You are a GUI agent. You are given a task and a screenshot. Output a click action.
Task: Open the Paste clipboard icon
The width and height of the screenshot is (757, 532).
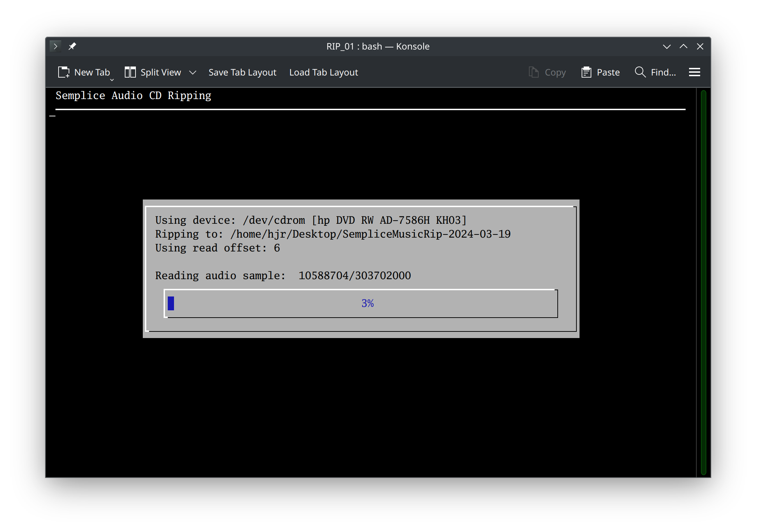click(586, 72)
